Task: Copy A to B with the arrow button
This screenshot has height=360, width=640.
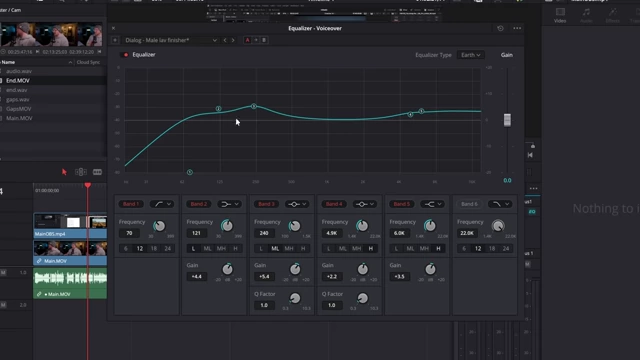Action: tap(256, 40)
